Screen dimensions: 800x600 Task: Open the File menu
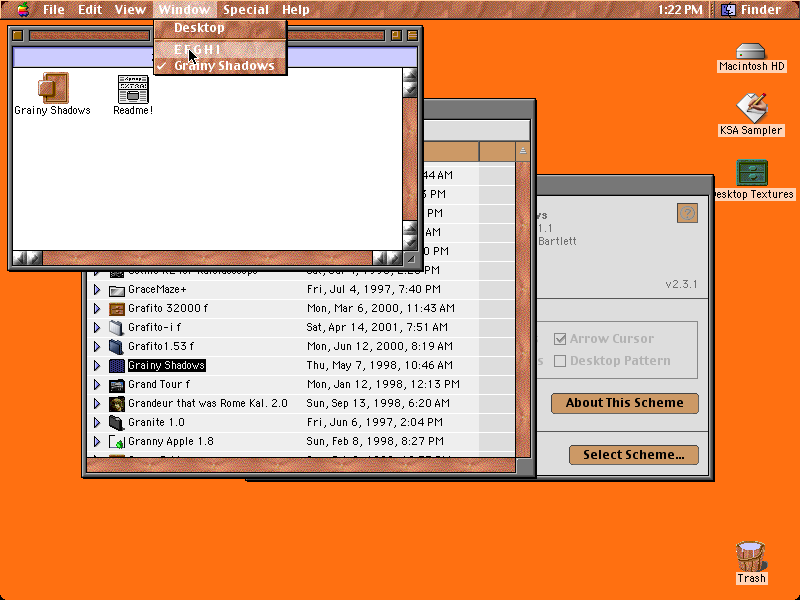(x=54, y=10)
